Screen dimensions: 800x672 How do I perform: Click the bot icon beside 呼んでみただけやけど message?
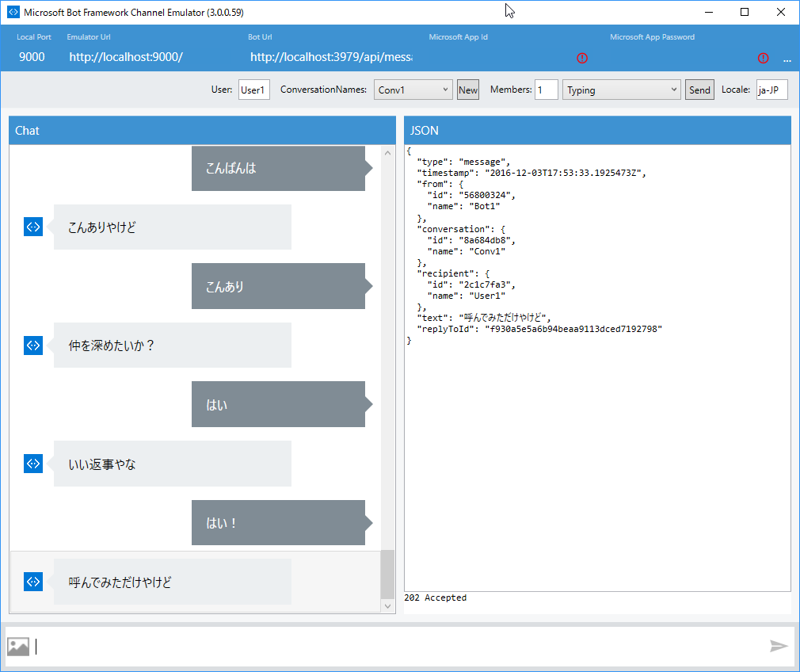[32, 581]
